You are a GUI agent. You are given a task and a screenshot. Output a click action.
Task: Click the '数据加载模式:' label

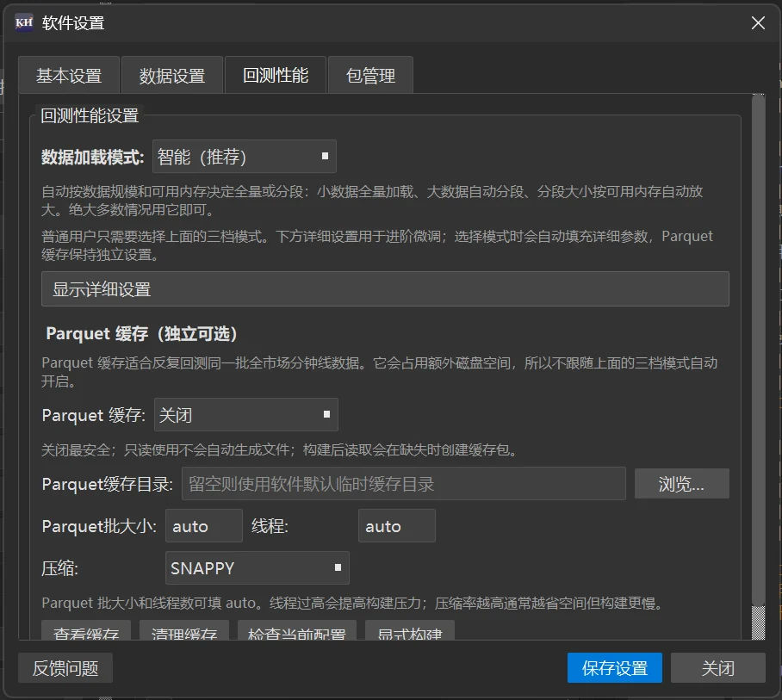(x=93, y=157)
